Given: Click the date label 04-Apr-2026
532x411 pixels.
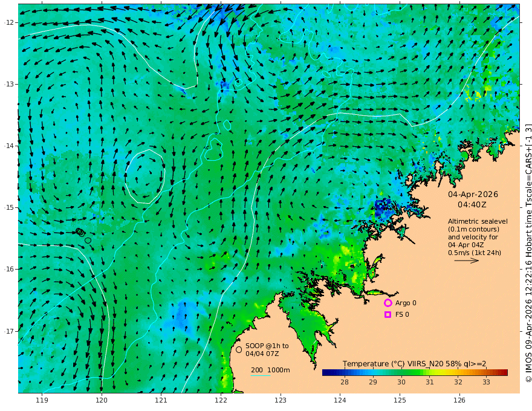Looking at the screenshot, I should [473, 194].
